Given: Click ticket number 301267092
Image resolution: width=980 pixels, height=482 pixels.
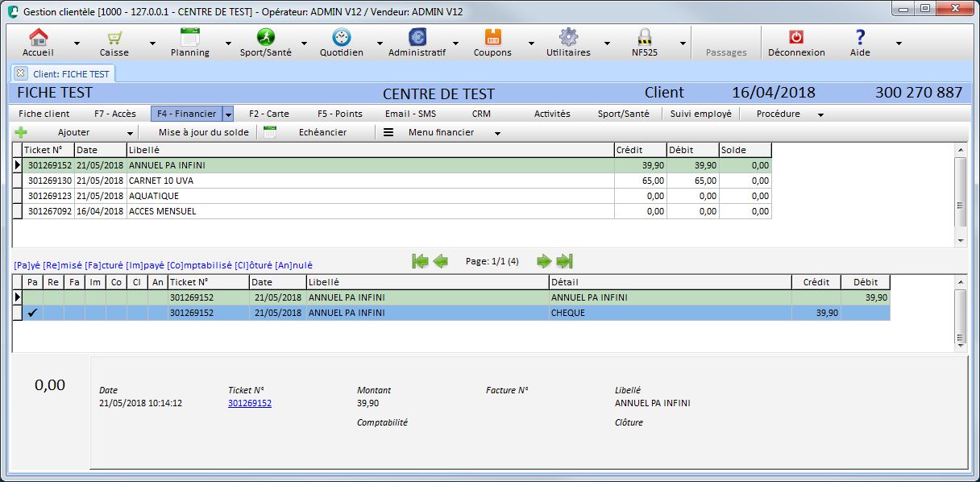Looking at the screenshot, I should (50, 211).
